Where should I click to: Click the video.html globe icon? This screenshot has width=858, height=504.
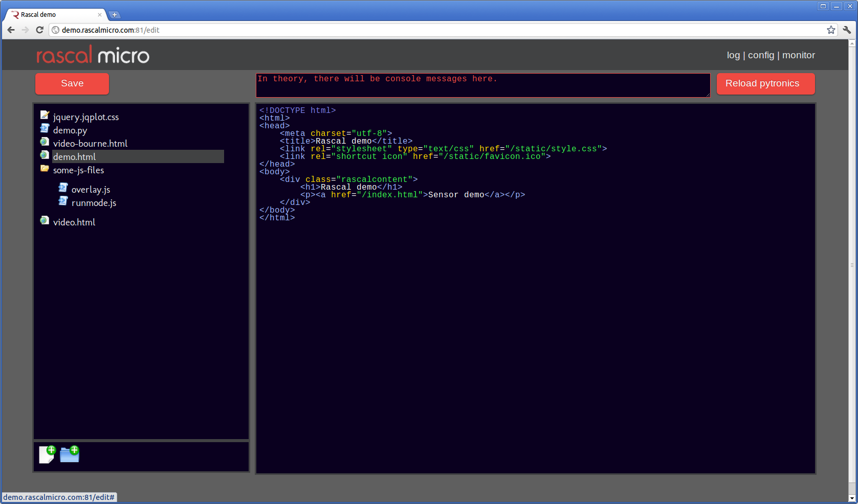(x=45, y=220)
